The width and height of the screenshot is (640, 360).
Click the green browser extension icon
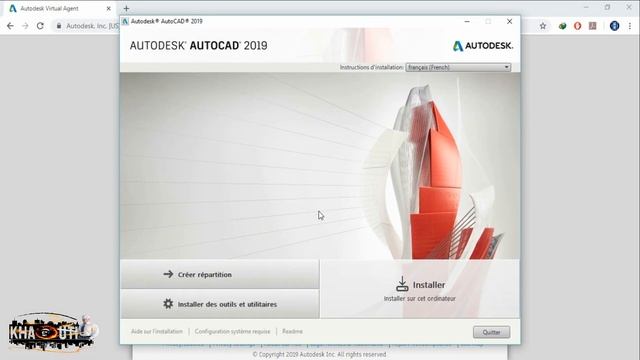[562, 26]
